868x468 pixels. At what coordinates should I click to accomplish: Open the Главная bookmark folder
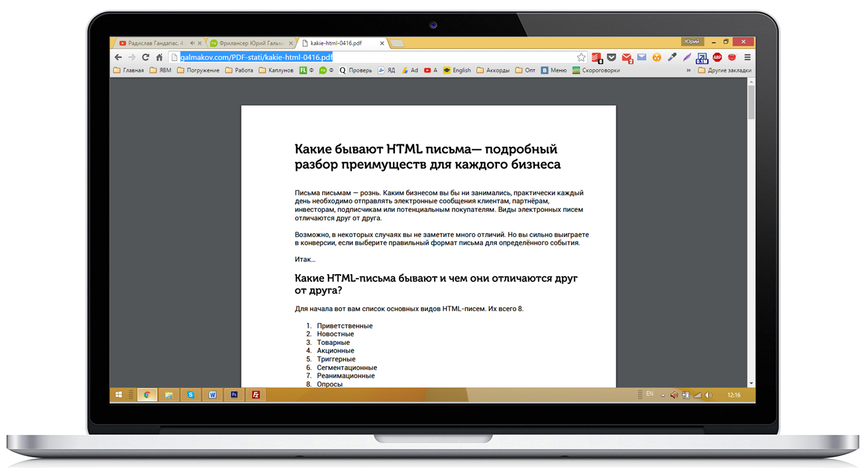(129, 70)
